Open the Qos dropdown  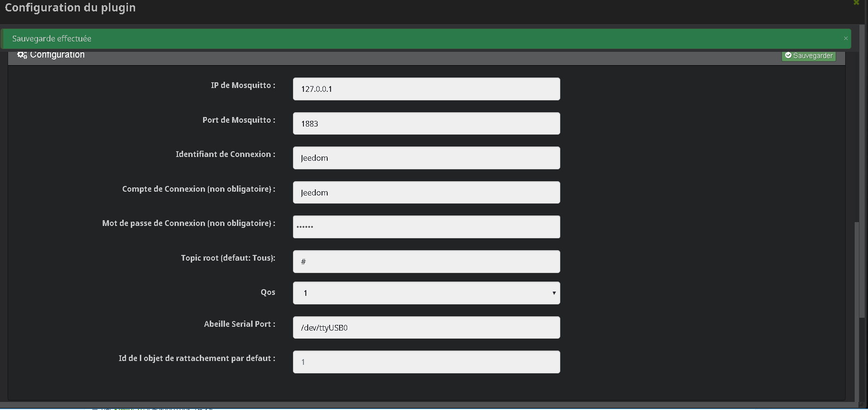[x=426, y=293]
